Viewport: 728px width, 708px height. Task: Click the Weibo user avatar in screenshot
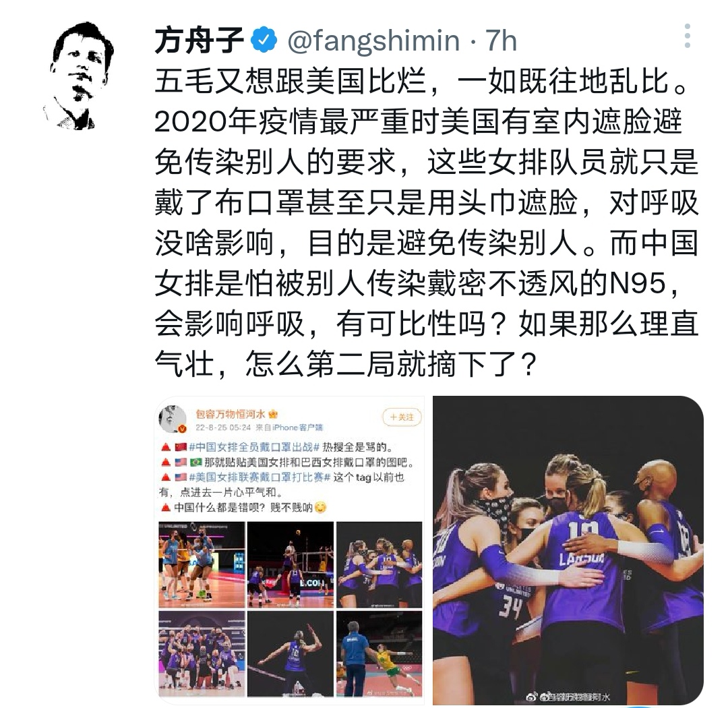pos(173,419)
